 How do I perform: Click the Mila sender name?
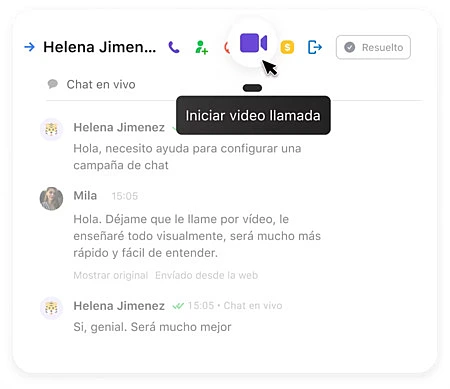[x=85, y=196]
